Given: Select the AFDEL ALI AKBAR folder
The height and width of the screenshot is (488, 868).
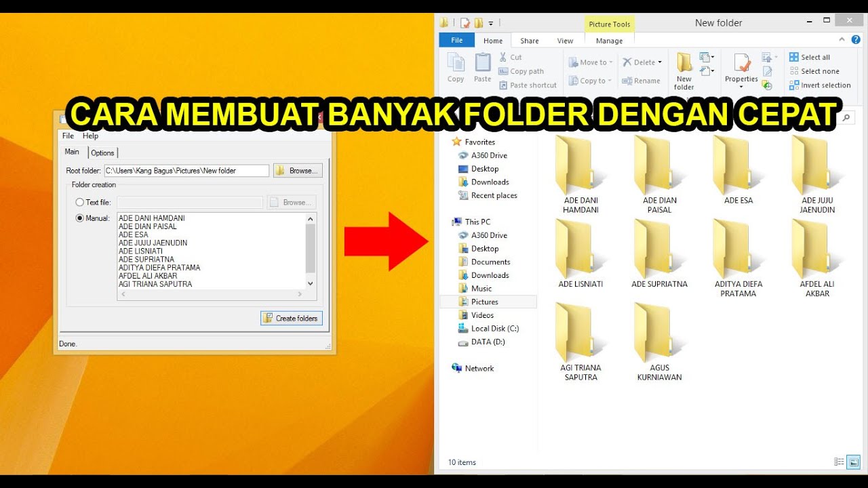Looking at the screenshot, I should point(817,258).
